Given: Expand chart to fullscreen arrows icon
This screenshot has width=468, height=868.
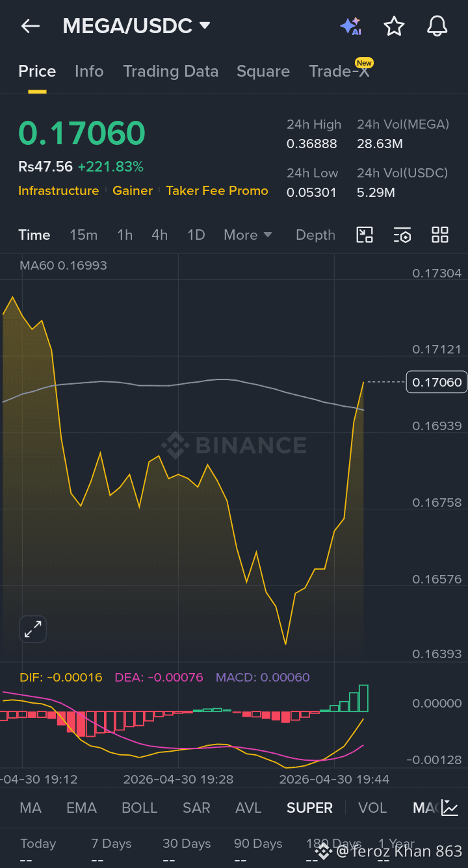Looking at the screenshot, I should coord(32,628).
